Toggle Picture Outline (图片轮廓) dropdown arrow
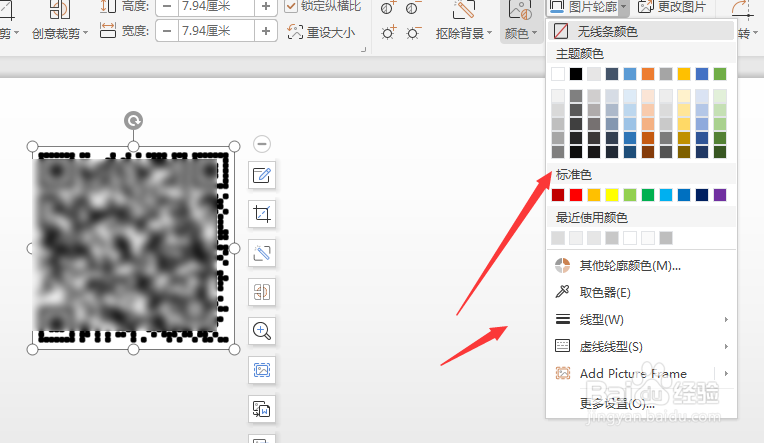Image resolution: width=764 pixels, height=443 pixels. (624, 7)
